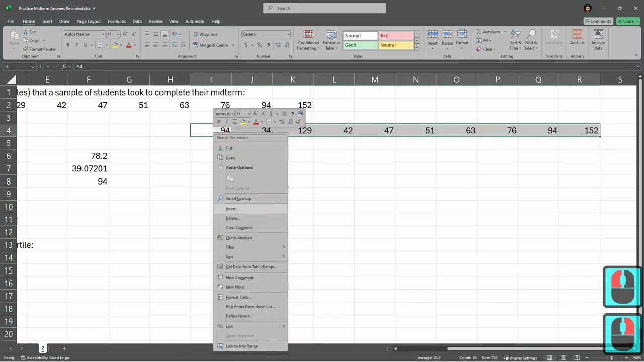Click the Decrease Indent icon in Alignment

point(174,45)
